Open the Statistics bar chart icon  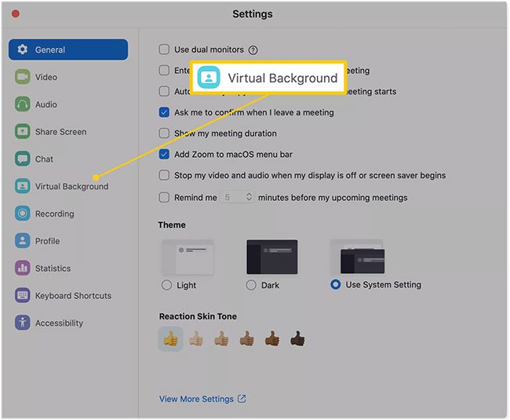[22, 268]
